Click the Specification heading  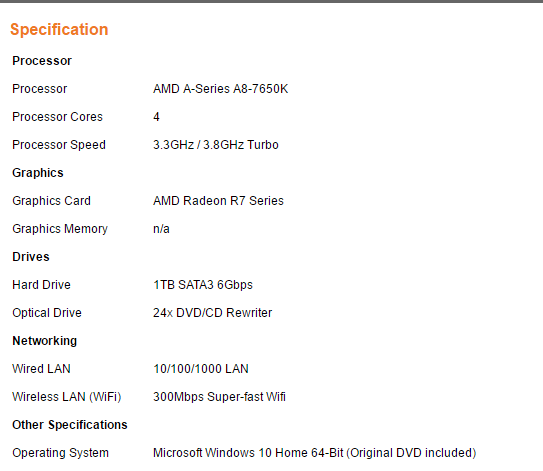coord(59,30)
